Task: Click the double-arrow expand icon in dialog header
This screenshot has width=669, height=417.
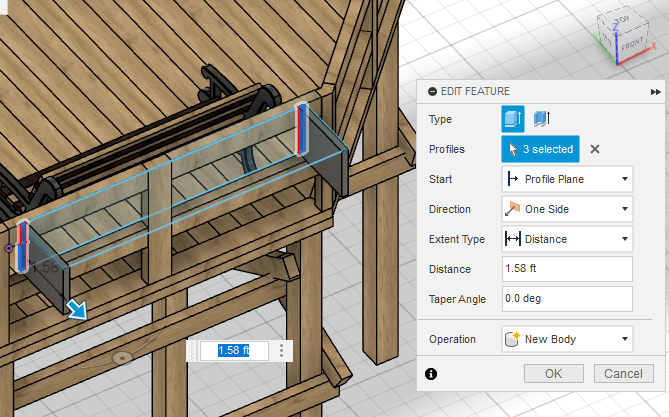Action: click(655, 92)
